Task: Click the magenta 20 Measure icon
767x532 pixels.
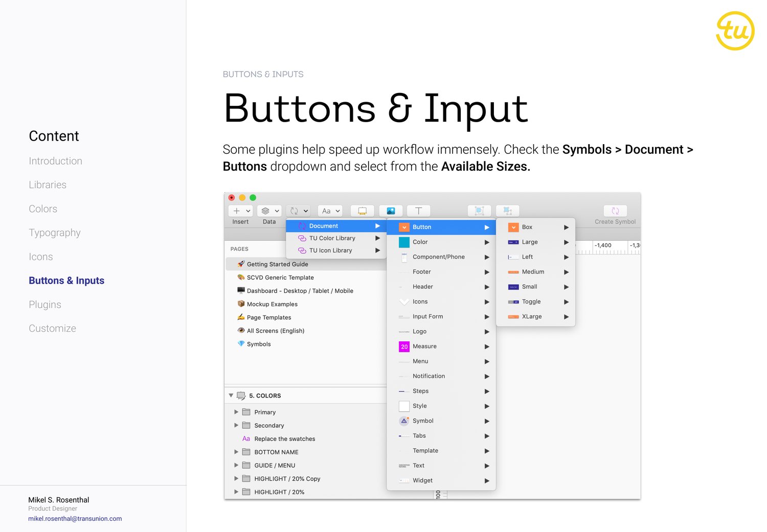Action: pos(404,346)
